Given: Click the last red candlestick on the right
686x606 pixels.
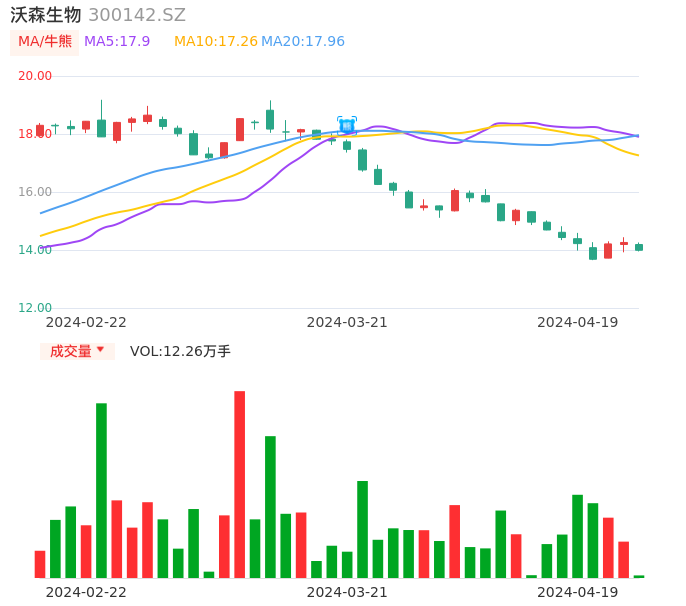Looking at the screenshot, I should (x=624, y=243).
